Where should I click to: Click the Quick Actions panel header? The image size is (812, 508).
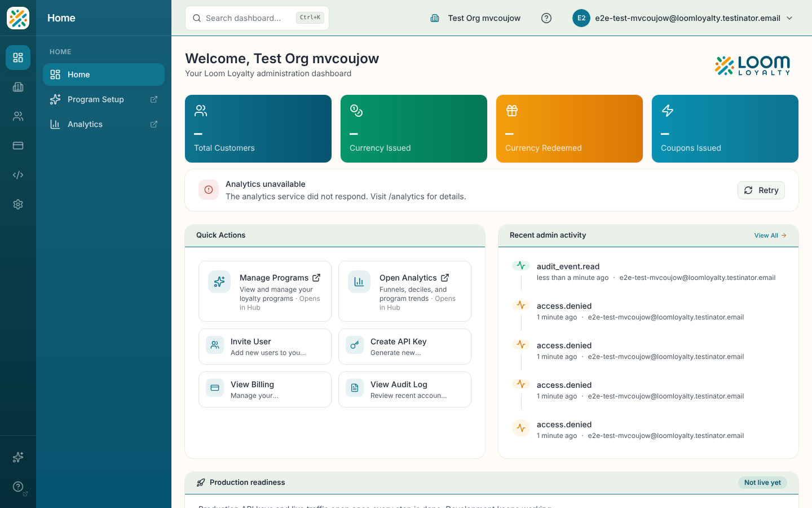pyautogui.click(x=335, y=235)
